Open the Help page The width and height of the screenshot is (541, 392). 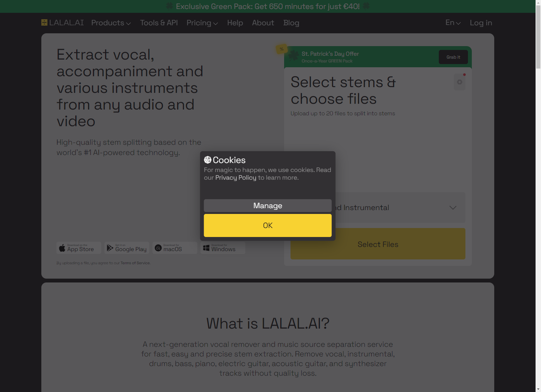coord(235,23)
